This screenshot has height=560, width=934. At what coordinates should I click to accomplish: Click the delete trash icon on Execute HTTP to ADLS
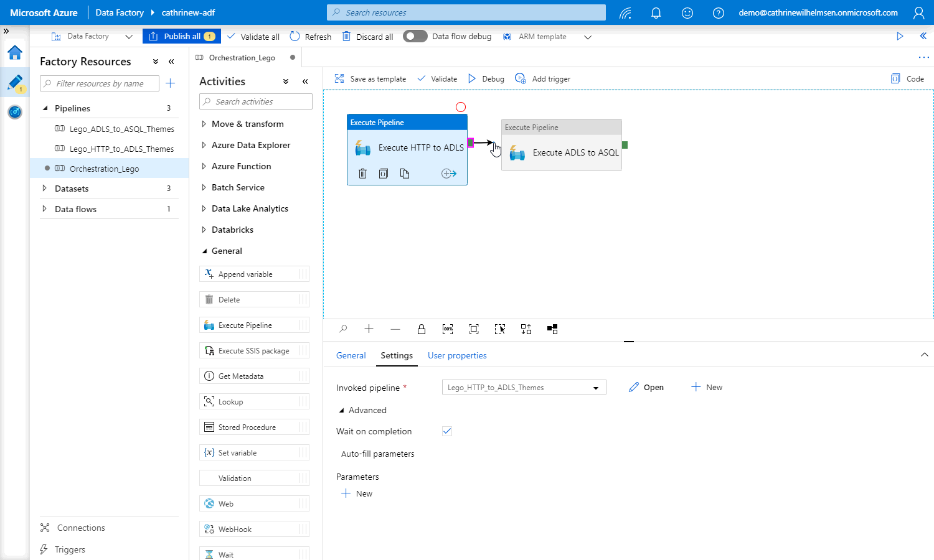pos(362,174)
